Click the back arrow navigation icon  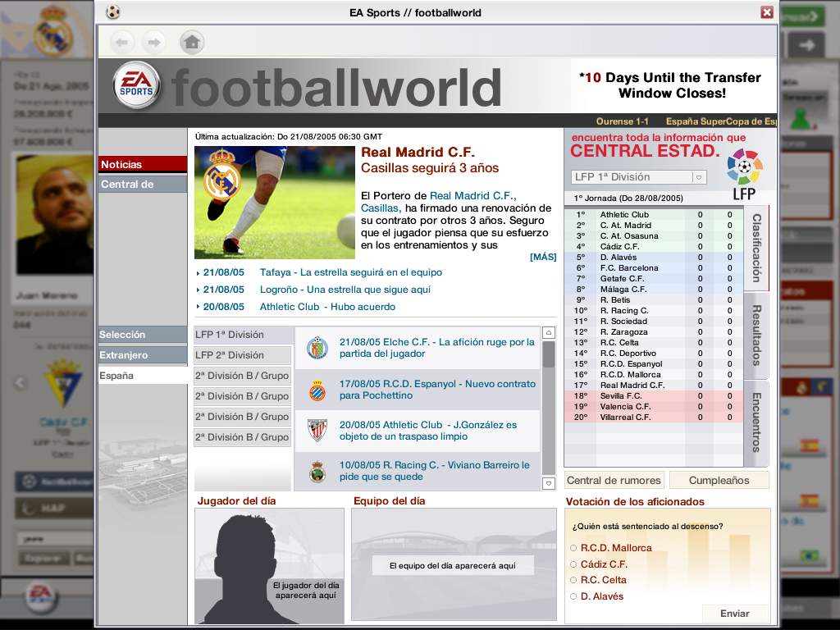pyautogui.click(x=121, y=42)
